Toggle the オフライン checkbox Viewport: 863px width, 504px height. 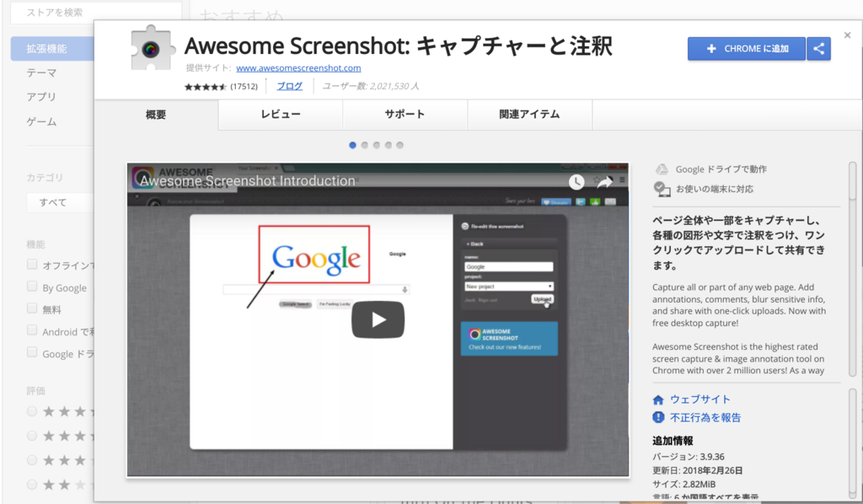[33, 265]
